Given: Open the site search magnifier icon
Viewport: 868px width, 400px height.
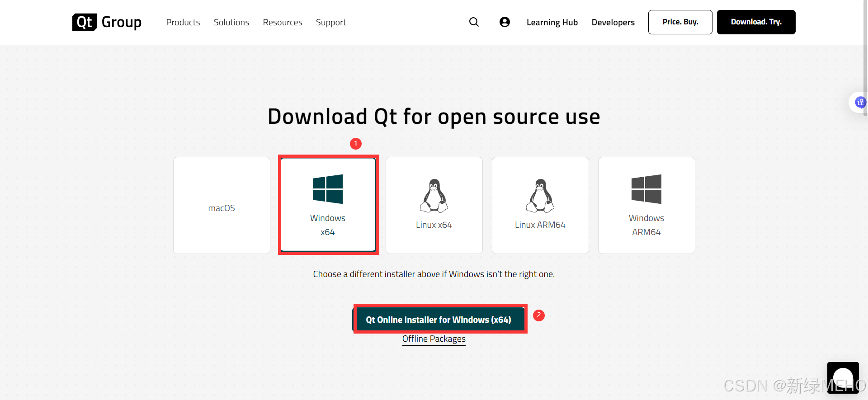Looking at the screenshot, I should [474, 22].
